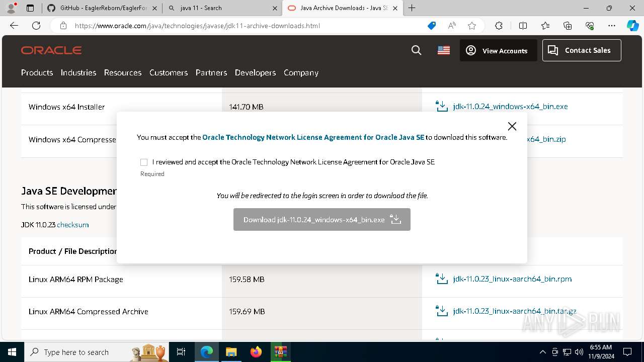Open the Partners navigation menu
Screen dimensions: 644x362
211,72
